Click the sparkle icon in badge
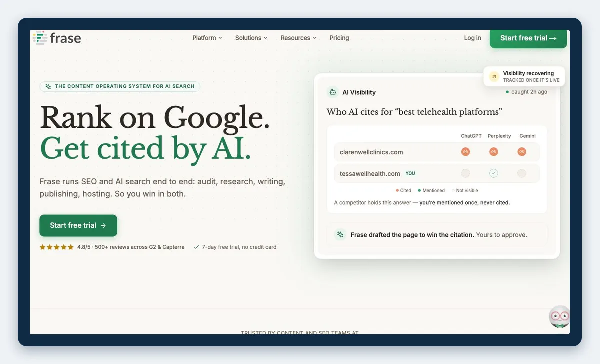This screenshot has width=600, height=364. tap(48, 86)
